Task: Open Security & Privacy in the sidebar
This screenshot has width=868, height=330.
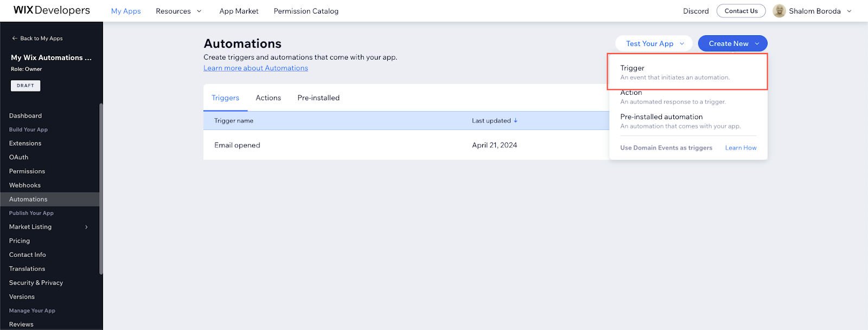Action: (x=36, y=283)
